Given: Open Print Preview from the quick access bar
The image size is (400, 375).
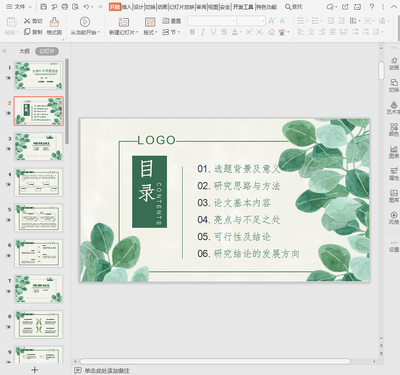Looking at the screenshot, I should click(x=75, y=7).
